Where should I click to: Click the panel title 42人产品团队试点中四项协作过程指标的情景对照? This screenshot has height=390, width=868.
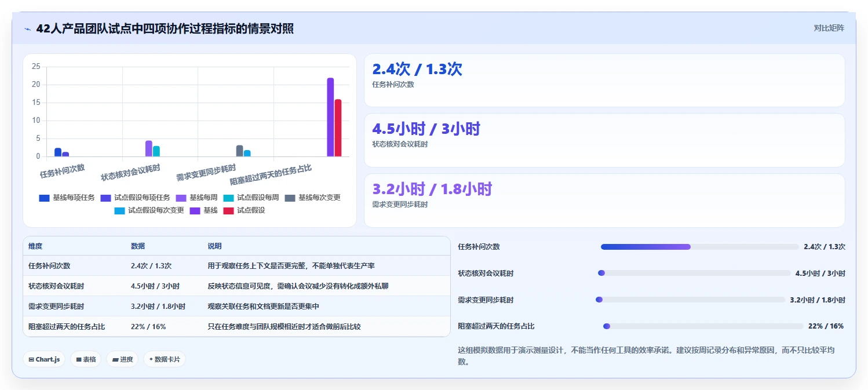coord(165,28)
